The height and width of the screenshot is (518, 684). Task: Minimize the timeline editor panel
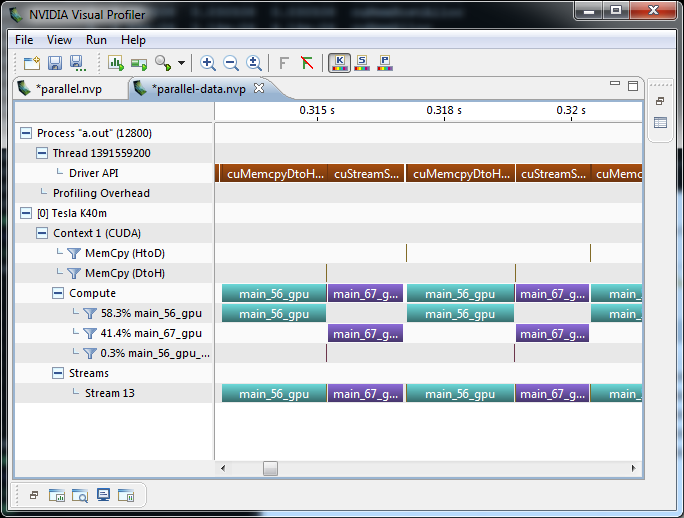click(615, 83)
